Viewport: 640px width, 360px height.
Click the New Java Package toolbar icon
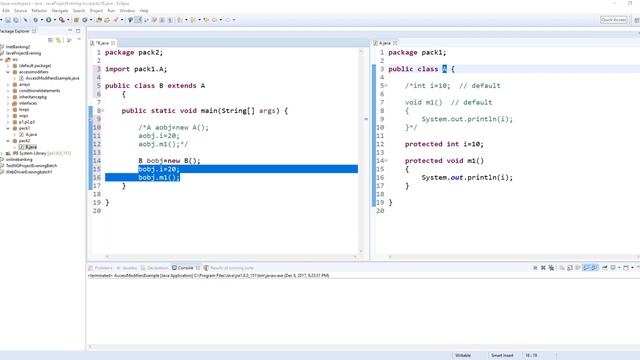[76, 20]
